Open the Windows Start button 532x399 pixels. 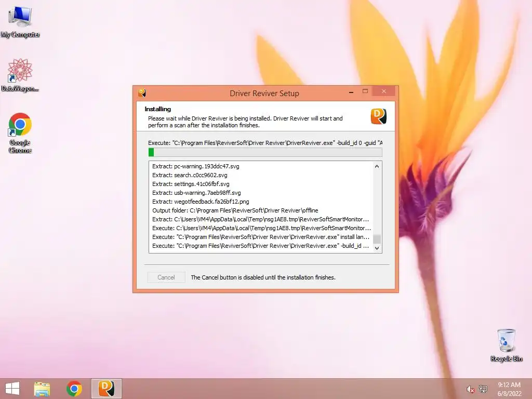[x=12, y=389]
